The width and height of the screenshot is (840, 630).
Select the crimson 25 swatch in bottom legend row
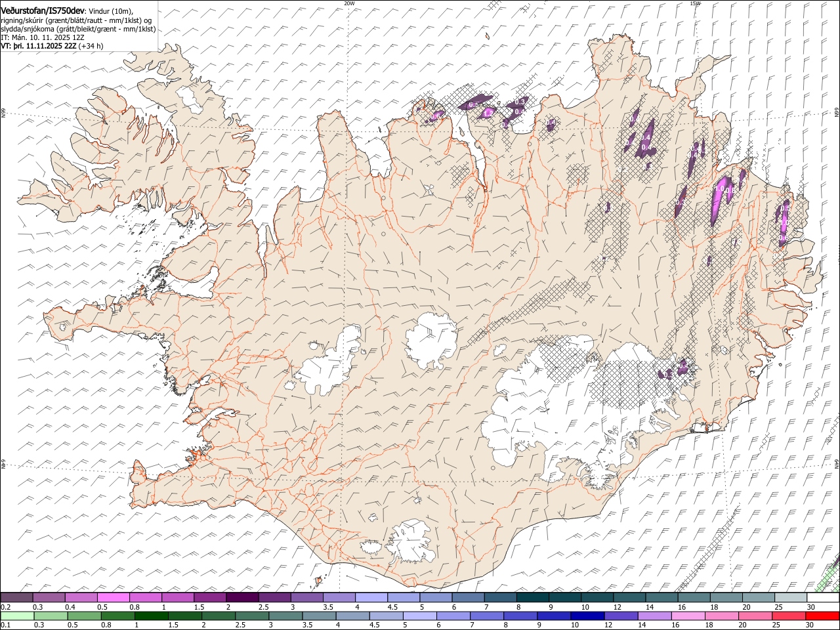[x=789, y=616]
